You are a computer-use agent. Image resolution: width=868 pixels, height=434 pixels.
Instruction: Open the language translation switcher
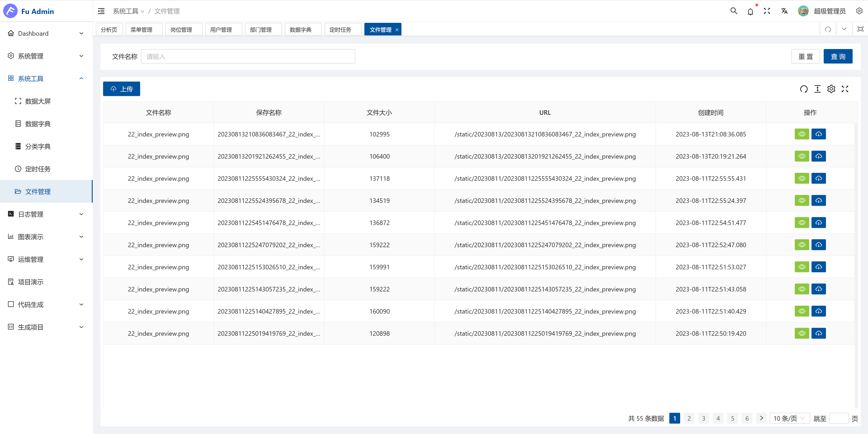click(x=784, y=11)
